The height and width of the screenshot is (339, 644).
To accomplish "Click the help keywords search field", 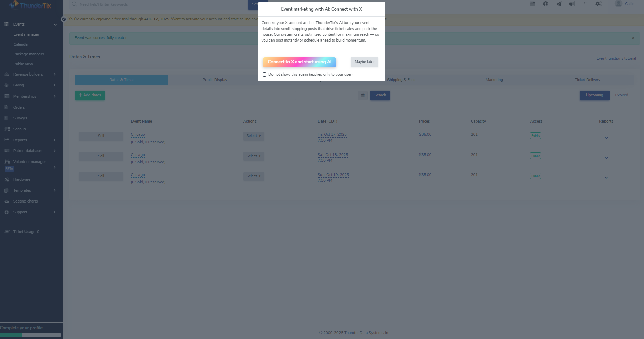I will pyautogui.click(x=163, y=4).
